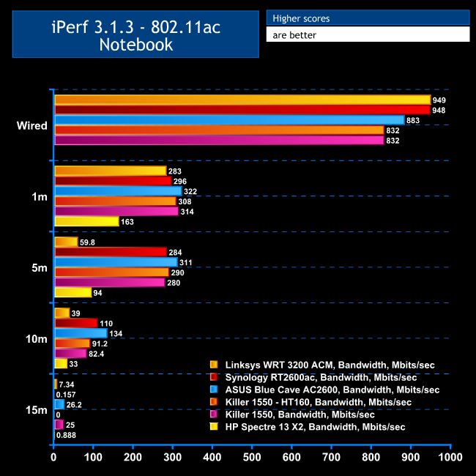This screenshot has height=476, width=476.
Task: Click the 10m blue bar valued 134
Action: (81, 333)
